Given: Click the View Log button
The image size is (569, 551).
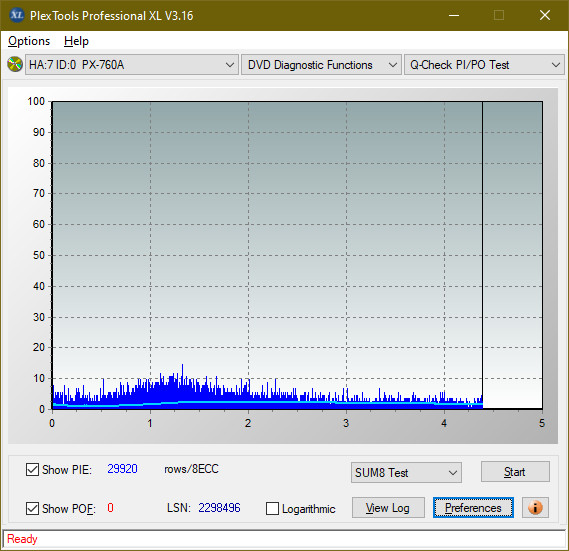Looking at the screenshot, I should (388, 507).
